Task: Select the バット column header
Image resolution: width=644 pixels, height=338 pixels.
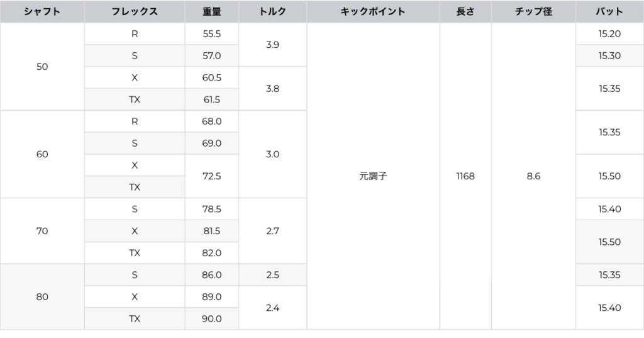Action: point(609,12)
